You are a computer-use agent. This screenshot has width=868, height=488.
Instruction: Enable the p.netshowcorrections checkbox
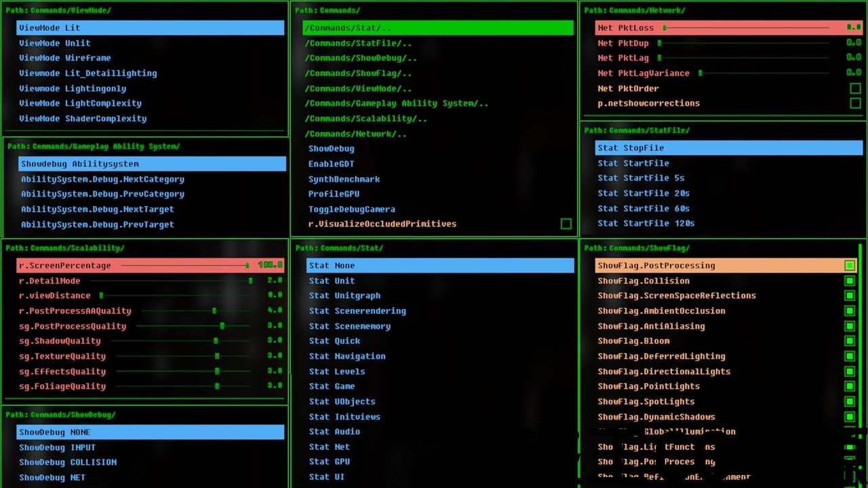(x=855, y=104)
